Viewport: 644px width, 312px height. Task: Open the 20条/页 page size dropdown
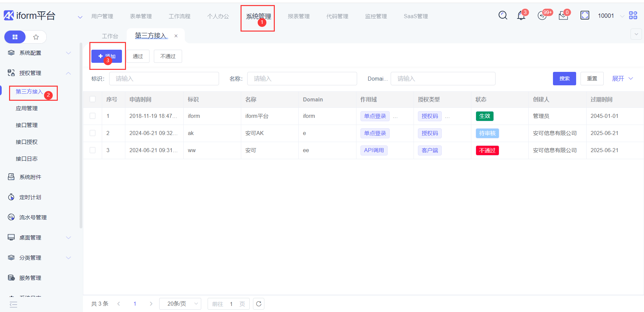[x=180, y=304]
